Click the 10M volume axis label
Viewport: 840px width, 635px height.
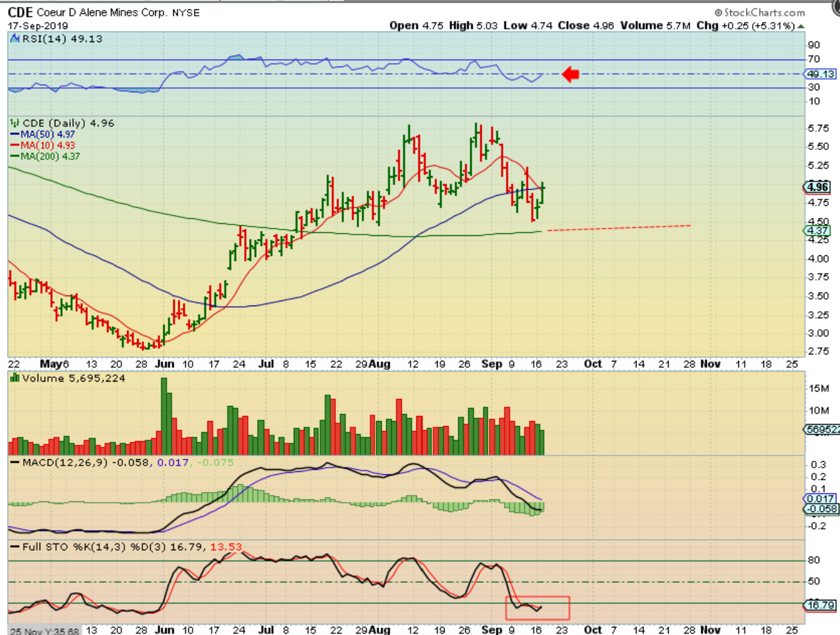point(819,410)
